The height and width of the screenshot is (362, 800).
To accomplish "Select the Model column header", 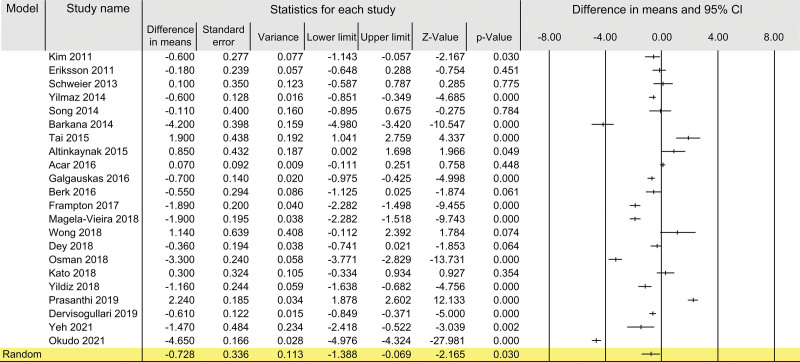I will pos(22,9).
